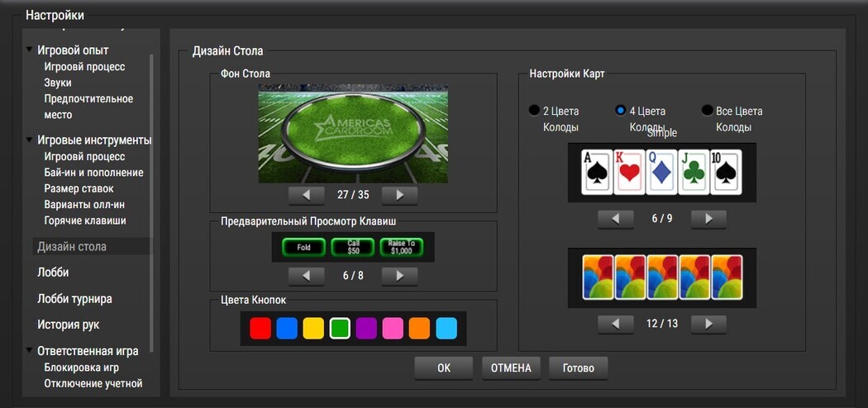Advance to next card back design
The image size is (868, 408).
tap(708, 324)
